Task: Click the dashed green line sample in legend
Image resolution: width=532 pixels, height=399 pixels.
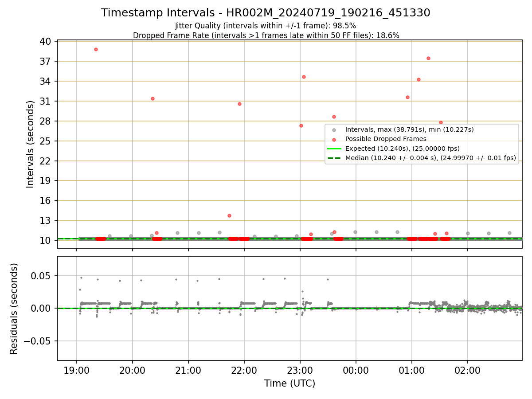Action: [x=334, y=158]
